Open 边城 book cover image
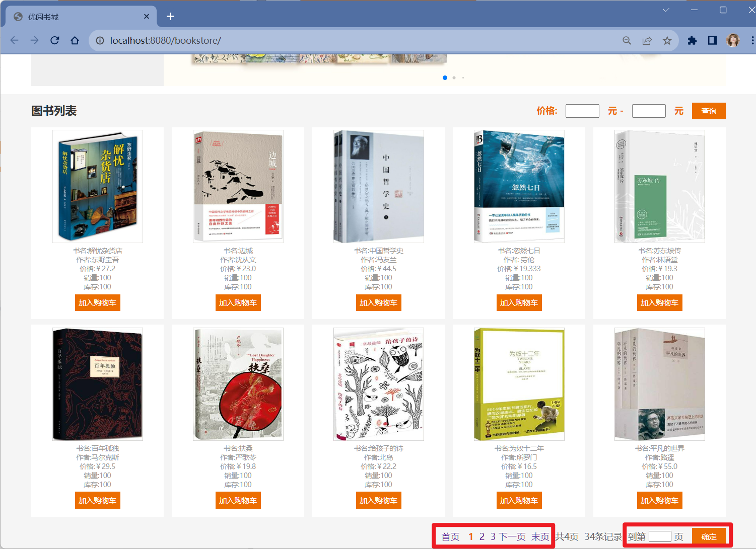Screen dimensions: 756x549 click(238, 186)
